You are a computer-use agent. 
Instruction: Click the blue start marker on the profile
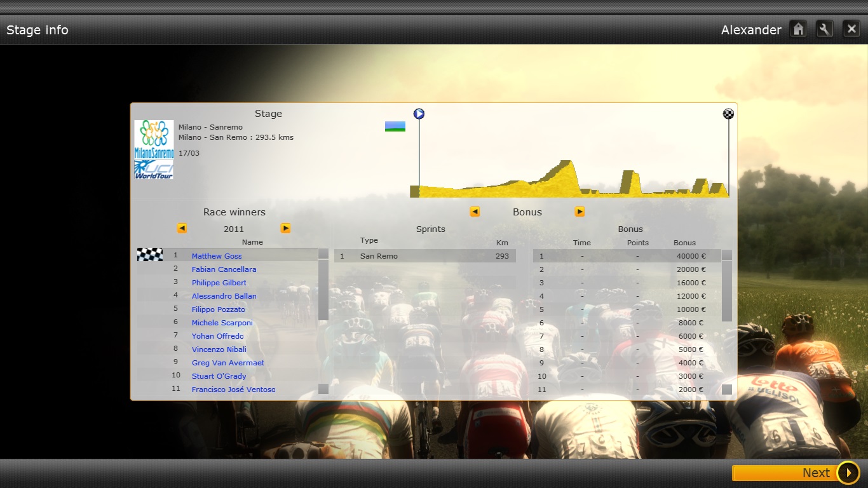pos(419,114)
